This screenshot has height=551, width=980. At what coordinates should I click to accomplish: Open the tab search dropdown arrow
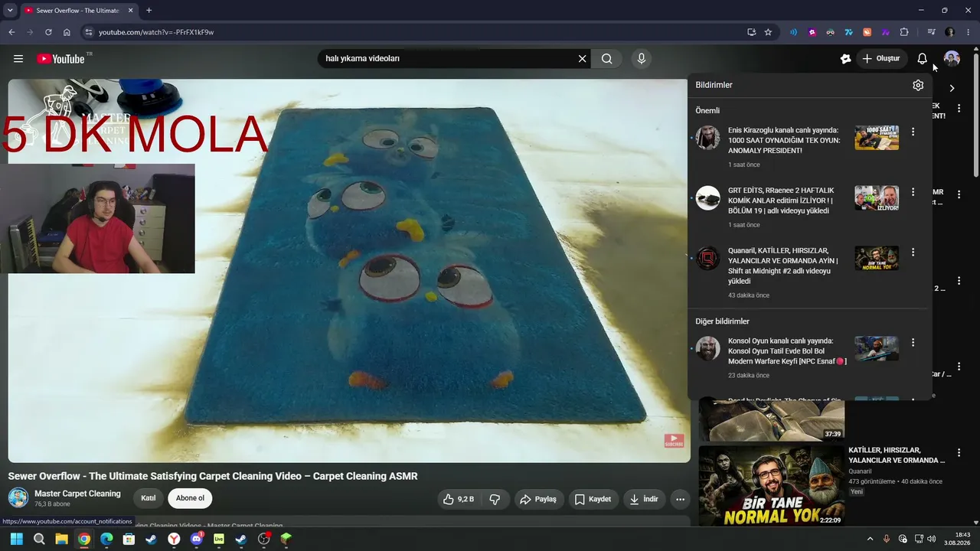pyautogui.click(x=10, y=11)
